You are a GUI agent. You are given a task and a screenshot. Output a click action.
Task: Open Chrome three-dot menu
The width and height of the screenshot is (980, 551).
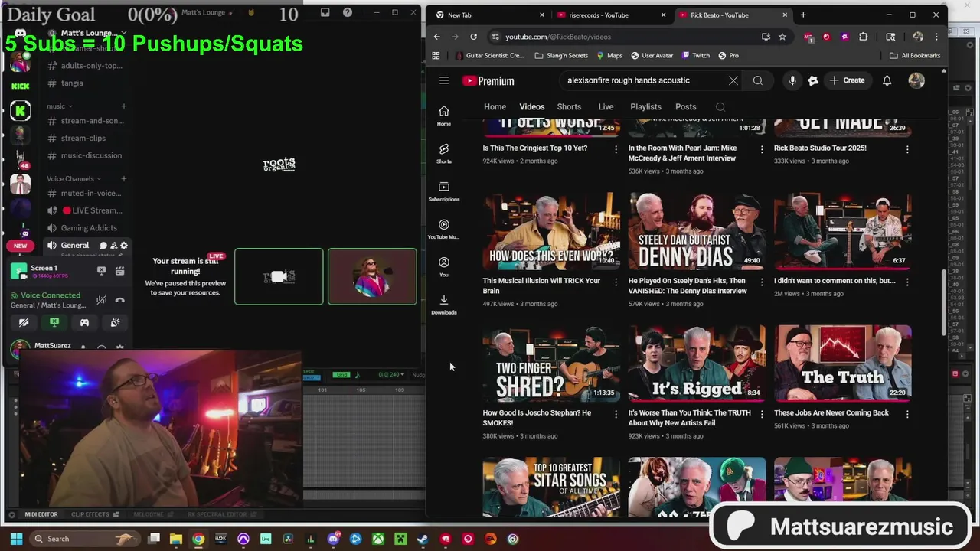936,37
